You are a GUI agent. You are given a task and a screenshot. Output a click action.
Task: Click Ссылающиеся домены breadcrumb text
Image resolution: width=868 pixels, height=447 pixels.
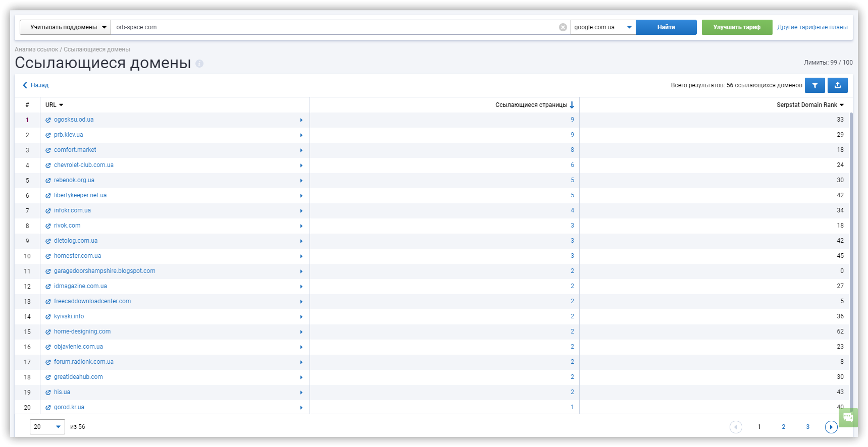pos(97,49)
